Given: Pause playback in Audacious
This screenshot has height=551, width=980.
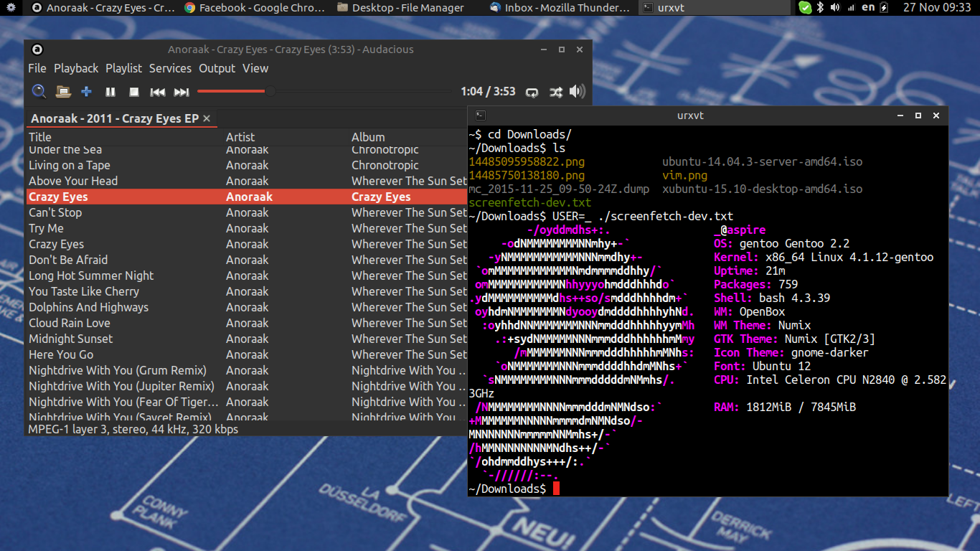Looking at the screenshot, I should (x=110, y=92).
